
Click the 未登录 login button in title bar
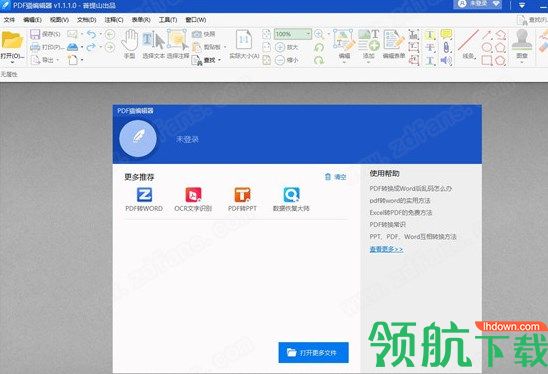[x=479, y=4]
